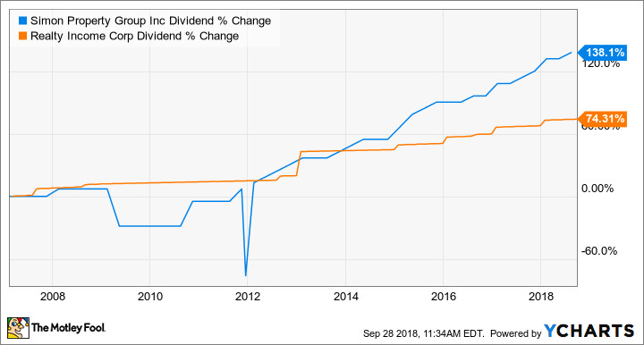The image size is (644, 345).
Task: Click the 0.00% y-axis label
Action: coord(597,189)
